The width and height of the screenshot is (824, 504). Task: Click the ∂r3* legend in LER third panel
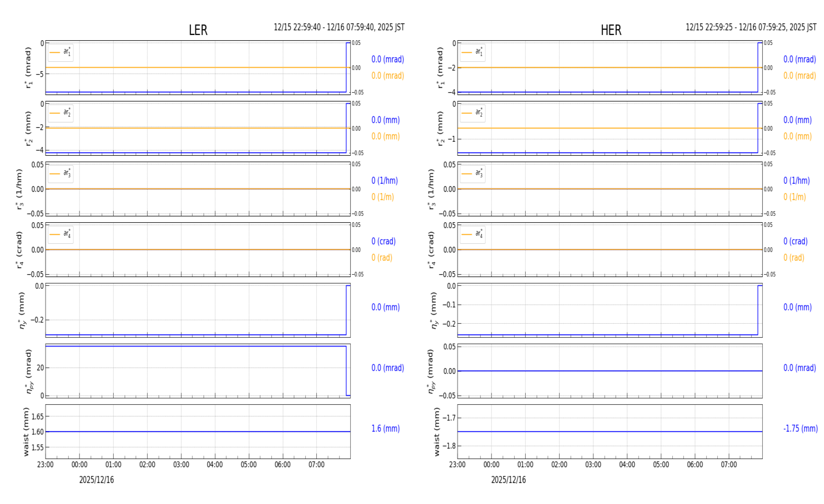[61, 174]
